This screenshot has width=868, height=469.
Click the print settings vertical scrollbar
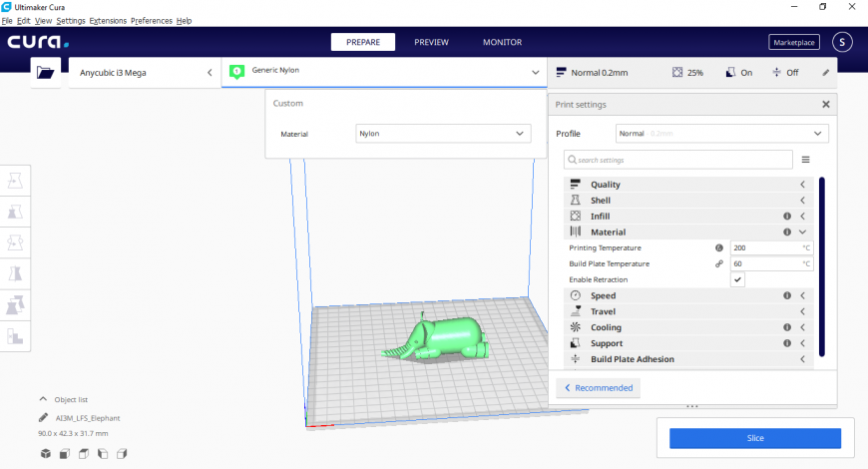(x=822, y=266)
